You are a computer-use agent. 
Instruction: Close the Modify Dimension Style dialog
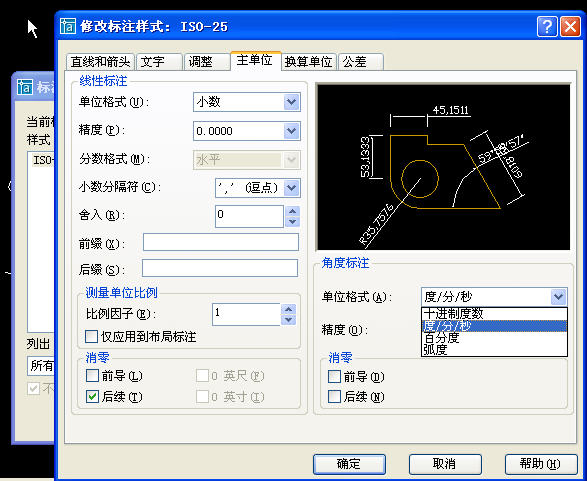point(570,27)
